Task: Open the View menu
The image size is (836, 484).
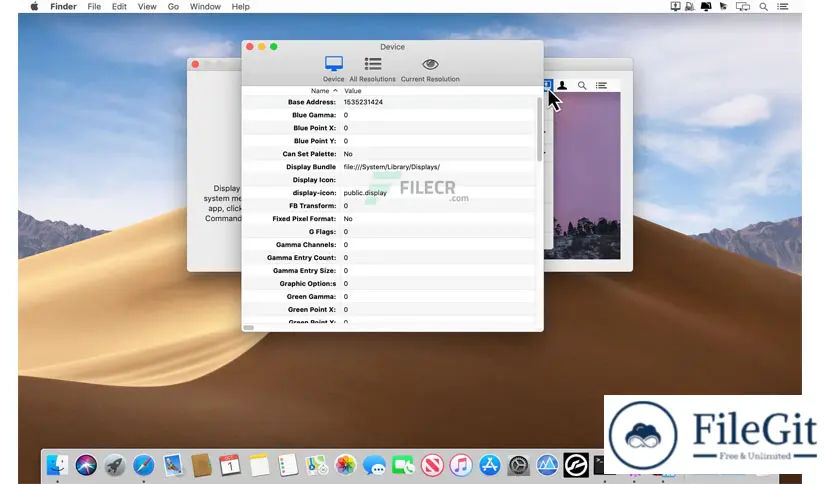Action: click(x=147, y=6)
